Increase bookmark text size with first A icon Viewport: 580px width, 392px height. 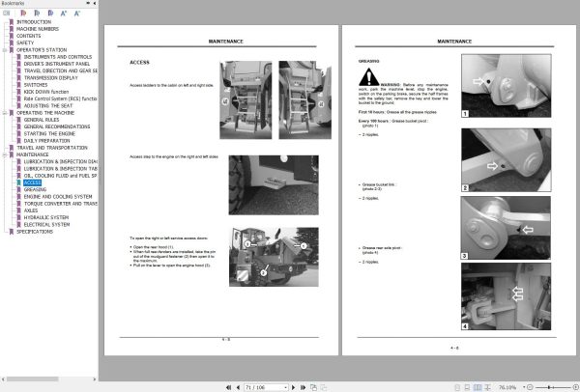(64, 14)
